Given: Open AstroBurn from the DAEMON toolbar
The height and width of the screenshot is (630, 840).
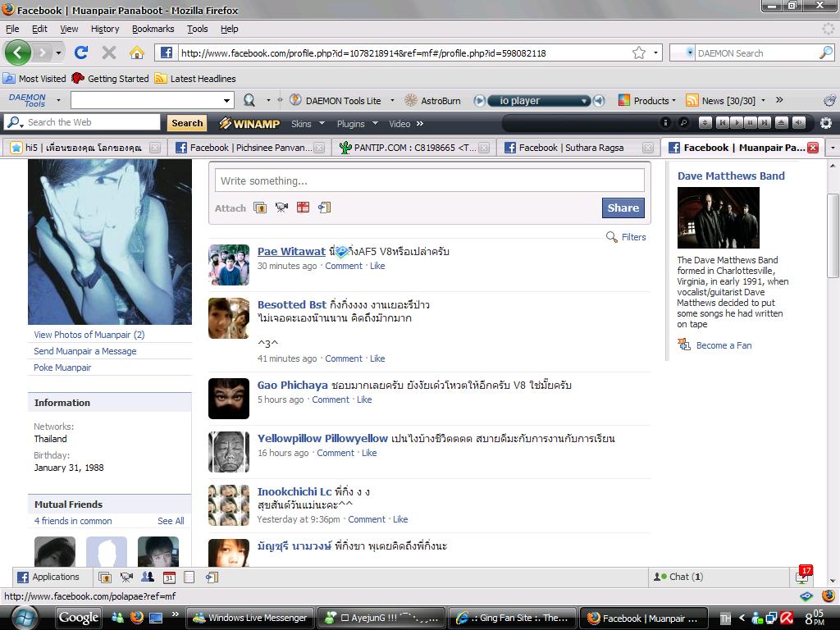Looking at the screenshot, I should pos(432,100).
